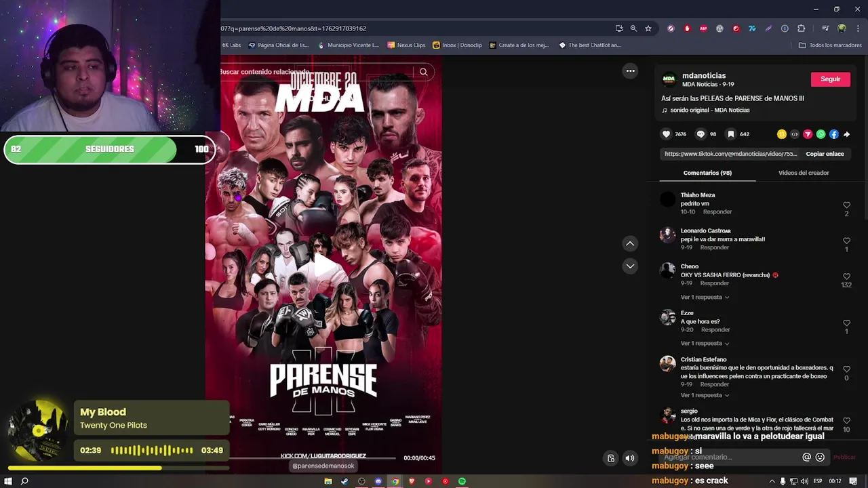Click the 'Seguir' follow button
Viewport: 868px width, 488px height.
point(830,79)
